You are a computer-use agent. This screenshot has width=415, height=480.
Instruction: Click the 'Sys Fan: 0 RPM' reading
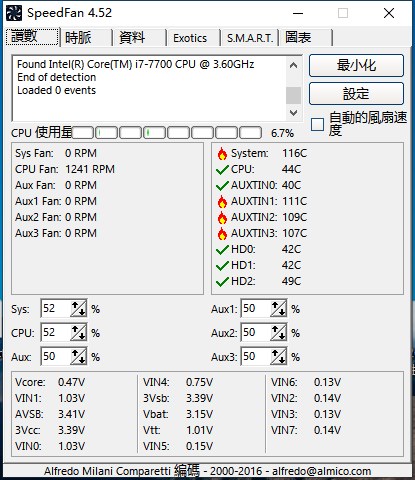(x=56, y=153)
